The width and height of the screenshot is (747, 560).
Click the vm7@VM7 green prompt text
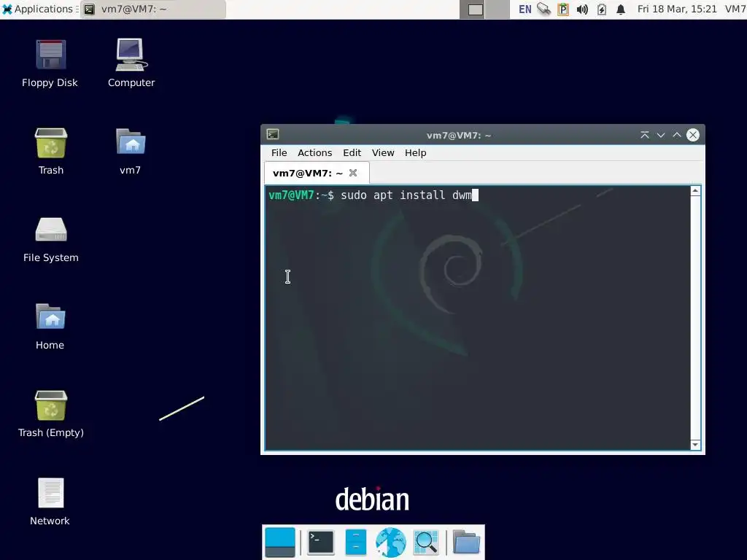click(x=291, y=195)
